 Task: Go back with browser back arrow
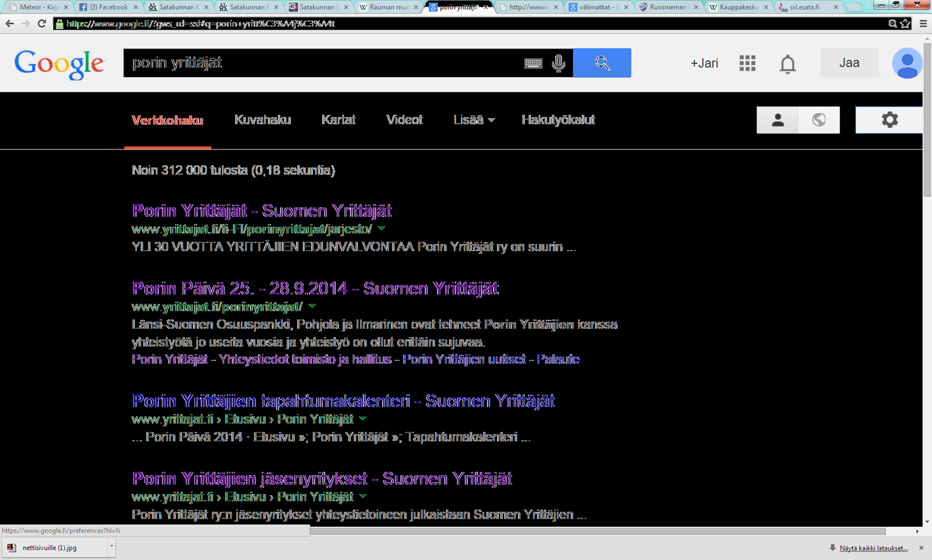point(9,24)
